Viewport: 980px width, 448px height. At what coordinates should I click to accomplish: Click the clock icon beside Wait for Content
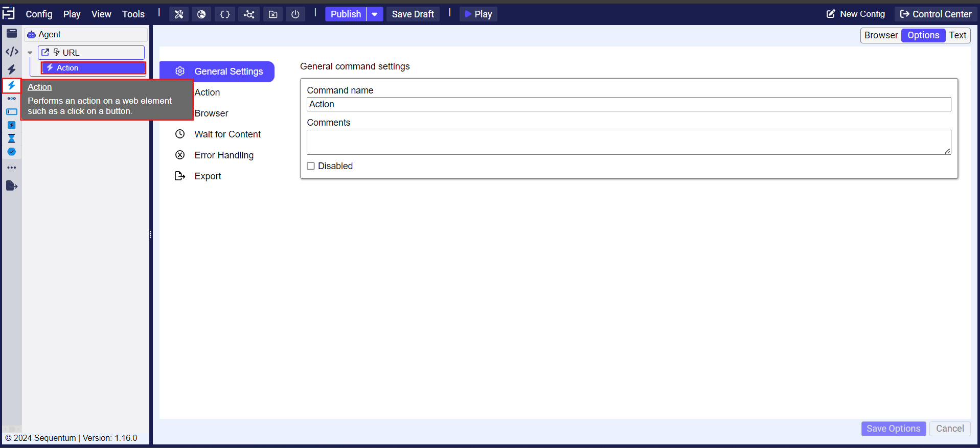[180, 134]
